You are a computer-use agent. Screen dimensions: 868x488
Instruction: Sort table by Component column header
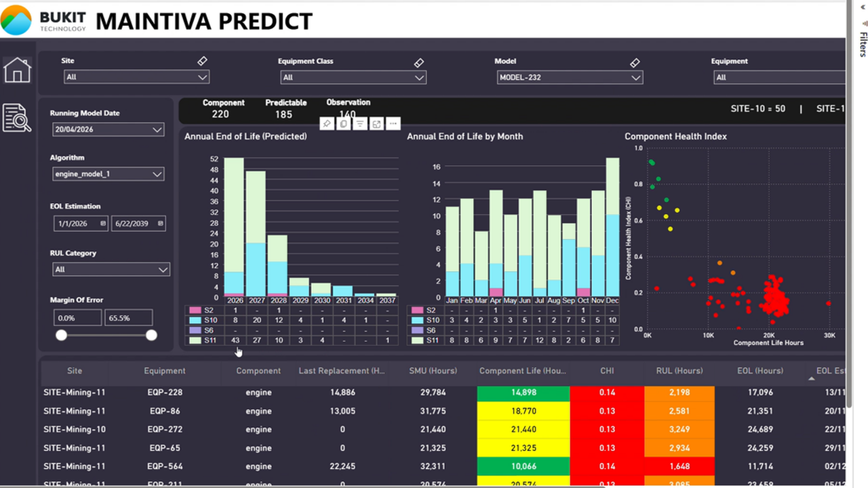click(258, 371)
